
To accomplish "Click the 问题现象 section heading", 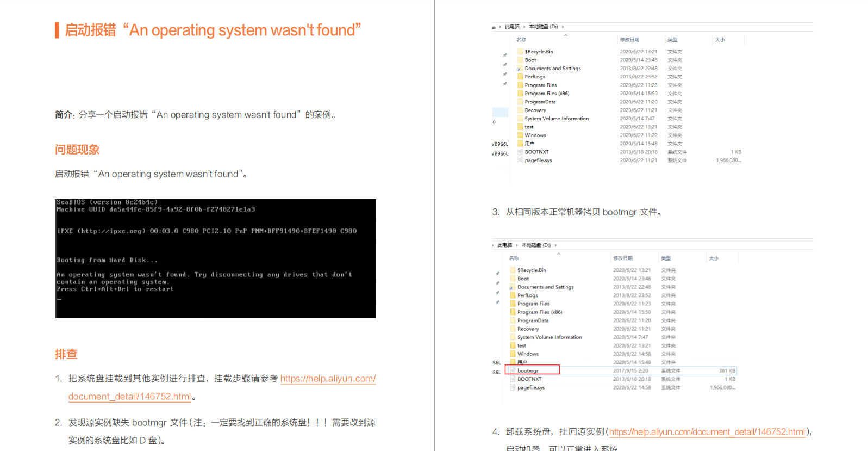I will (77, 150).
